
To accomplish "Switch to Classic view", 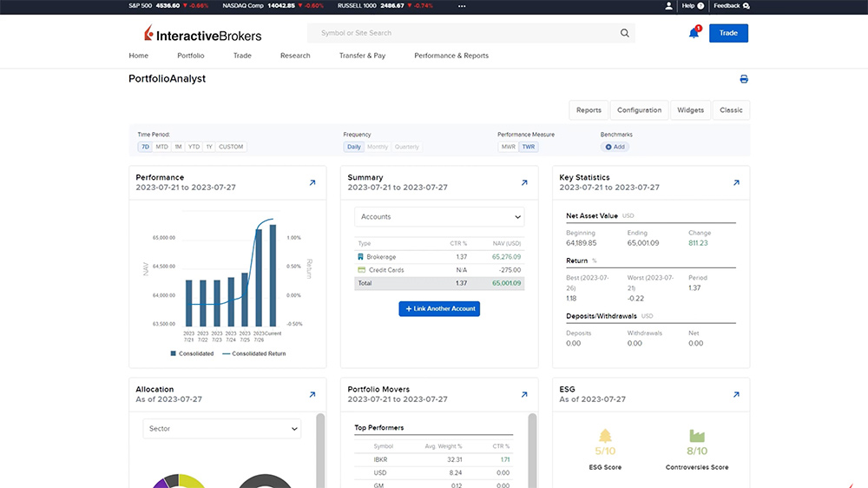I will (731, 109).
